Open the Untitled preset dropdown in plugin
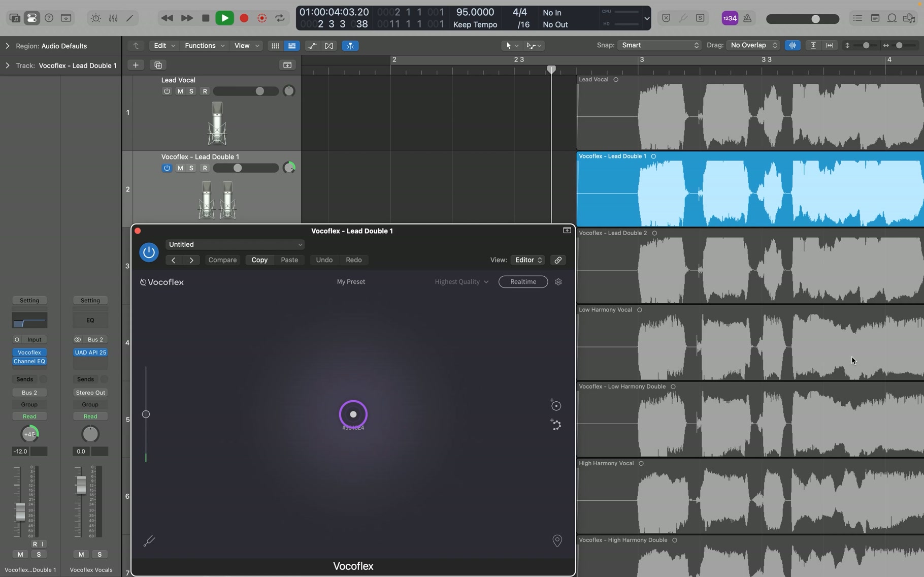Screen dimensions: 924x577 tap(235, 244)
